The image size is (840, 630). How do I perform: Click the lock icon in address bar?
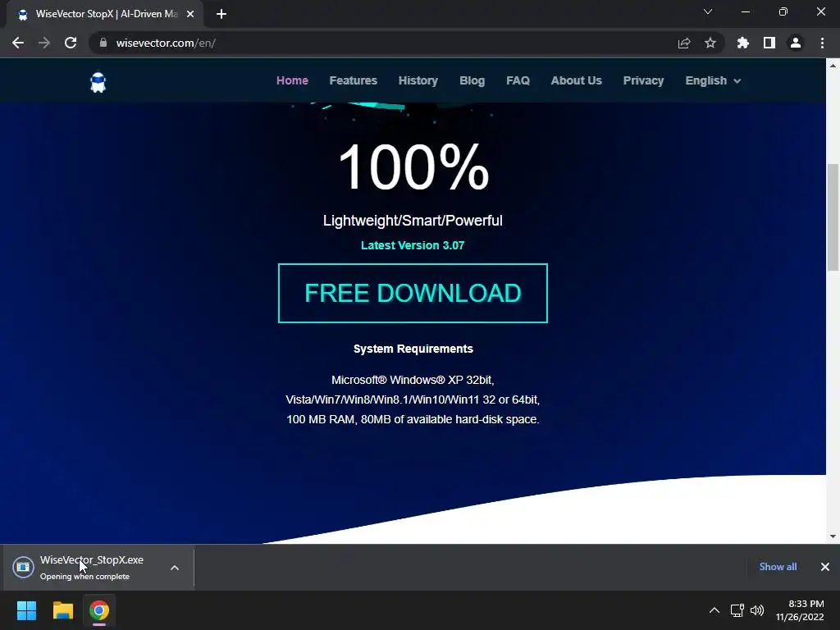point(103,43)
